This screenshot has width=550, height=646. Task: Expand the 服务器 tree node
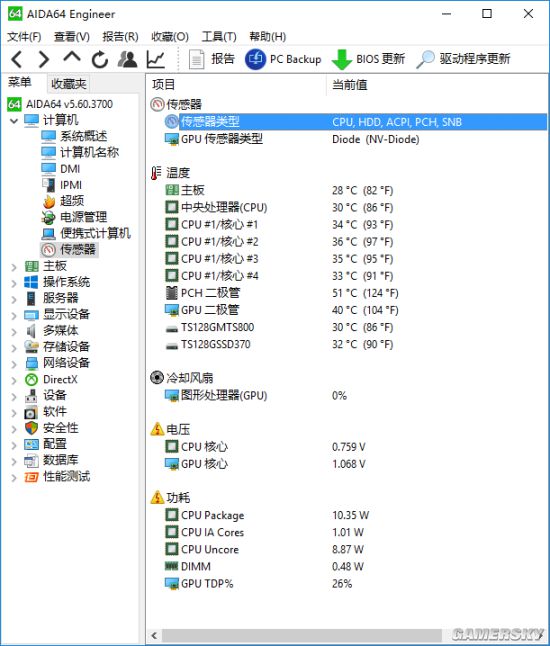pyautogui.click(x=14, y=299)
